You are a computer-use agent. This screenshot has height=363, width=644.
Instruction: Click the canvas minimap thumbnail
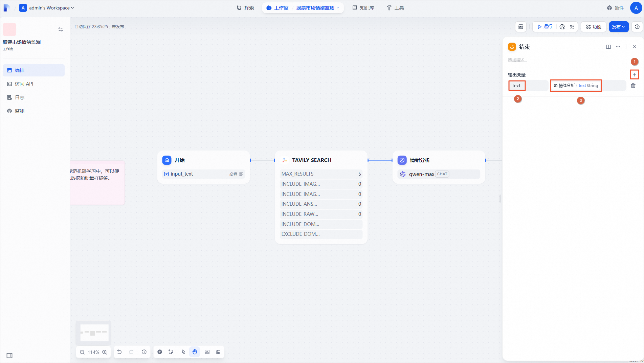[x=93, y=333]
